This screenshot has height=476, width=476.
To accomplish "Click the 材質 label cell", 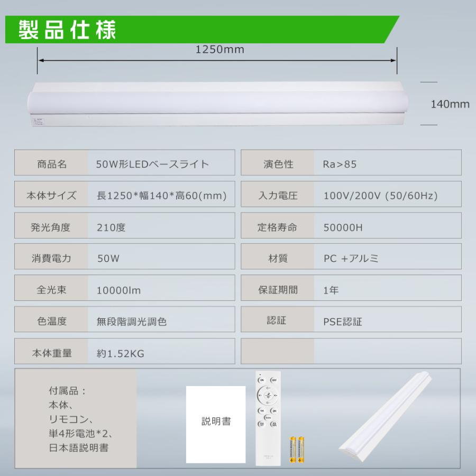I will click(278, 257).
